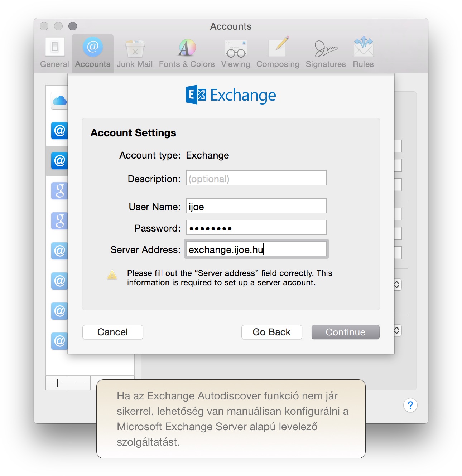The image size is (462, 476).
Task: Click the Go Back button
Action: pyautogui.click(x=271, y=332)
